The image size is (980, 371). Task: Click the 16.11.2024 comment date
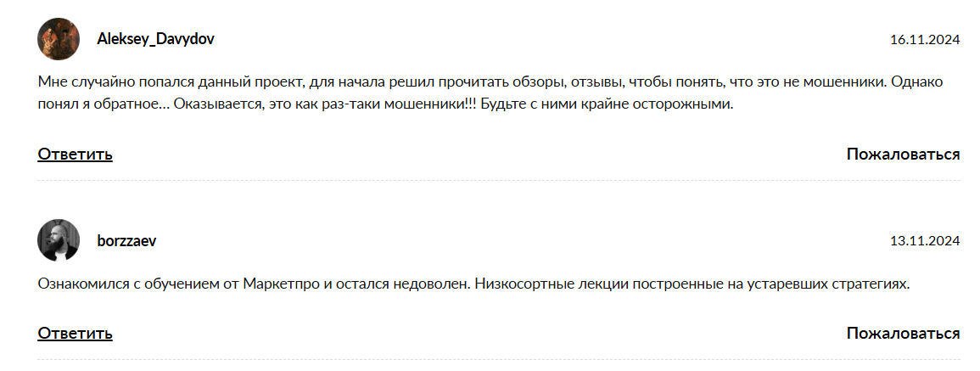point(924,40)
